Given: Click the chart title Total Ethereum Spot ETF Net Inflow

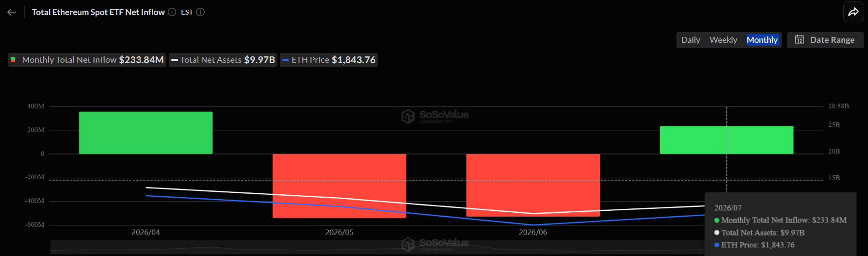Looking at the screenshot, I should 98,12.
